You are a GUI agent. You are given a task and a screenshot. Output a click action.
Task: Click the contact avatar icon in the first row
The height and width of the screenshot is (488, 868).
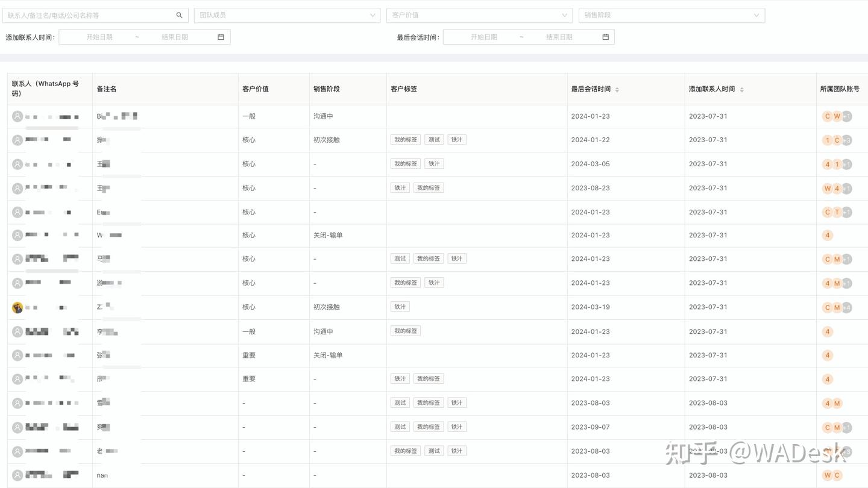[17, 116]
